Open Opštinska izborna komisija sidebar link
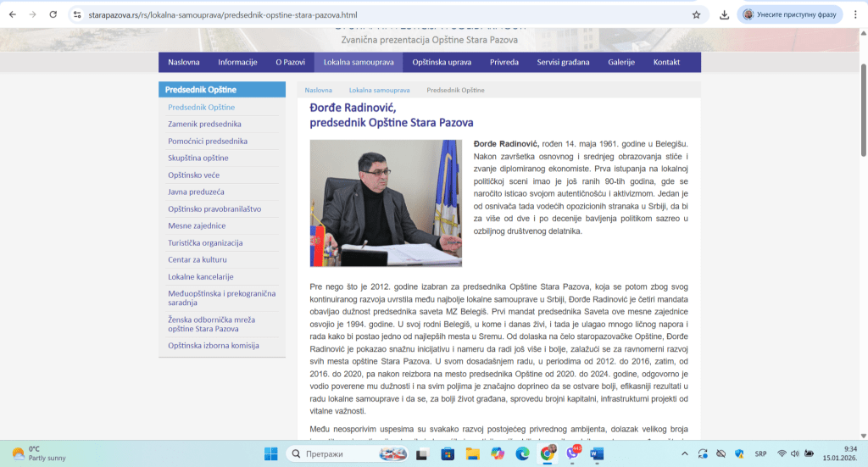The height and width of the screenshot is (467, 868). click(x=214, y=345)
